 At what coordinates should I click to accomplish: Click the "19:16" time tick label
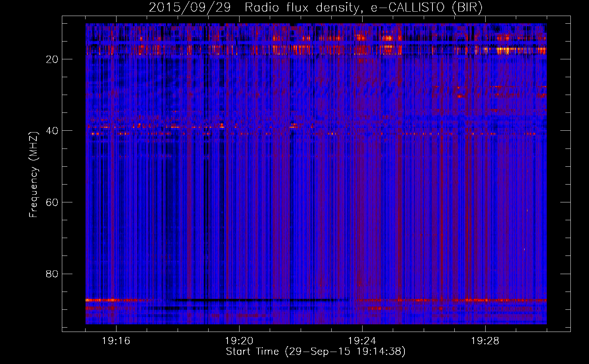[x=116, y=341]
